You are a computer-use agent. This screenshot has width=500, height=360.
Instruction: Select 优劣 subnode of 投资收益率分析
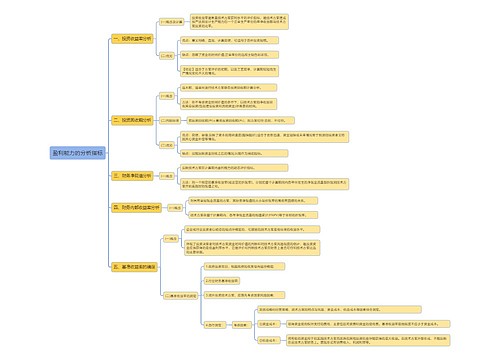pos(167,56)
